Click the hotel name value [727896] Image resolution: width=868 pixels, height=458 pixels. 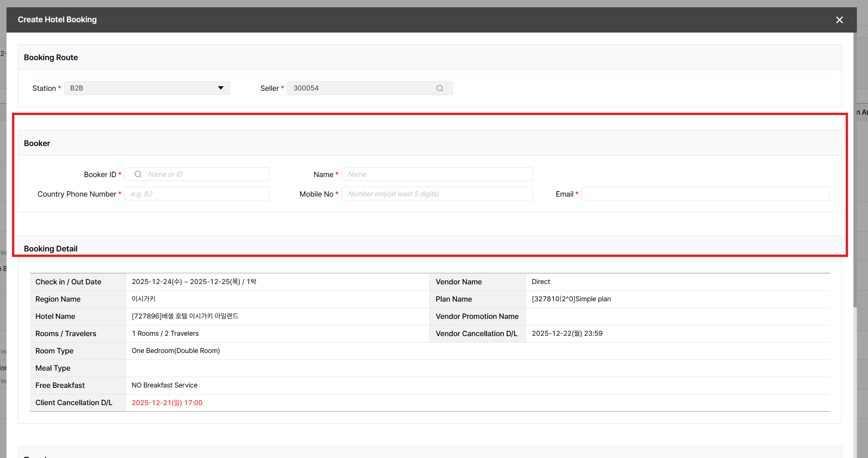pos(185,316)
